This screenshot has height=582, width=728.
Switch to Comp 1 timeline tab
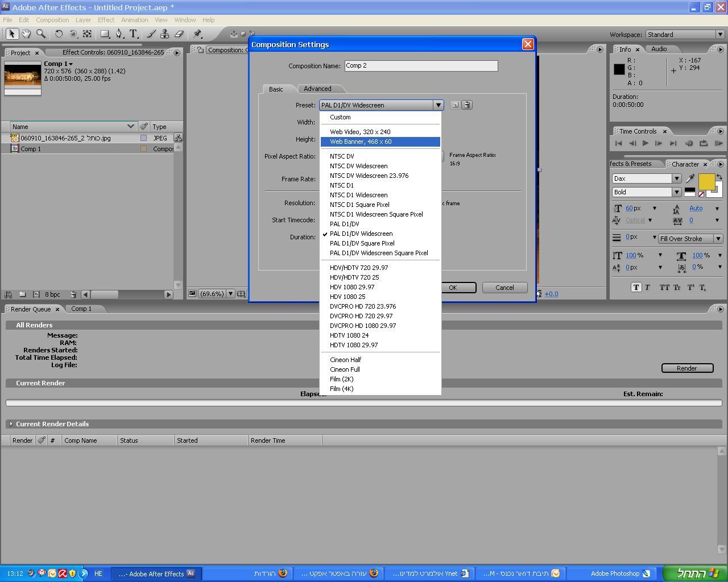point(81,309)
